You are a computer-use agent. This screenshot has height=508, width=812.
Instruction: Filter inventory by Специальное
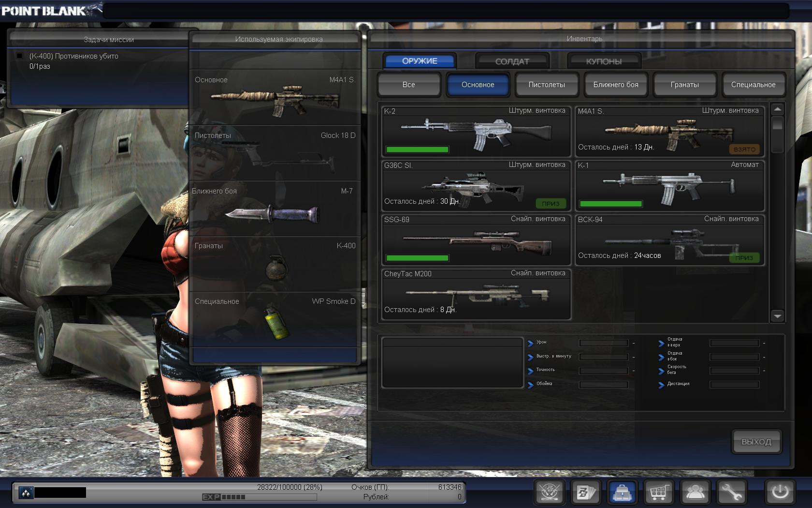753,85
